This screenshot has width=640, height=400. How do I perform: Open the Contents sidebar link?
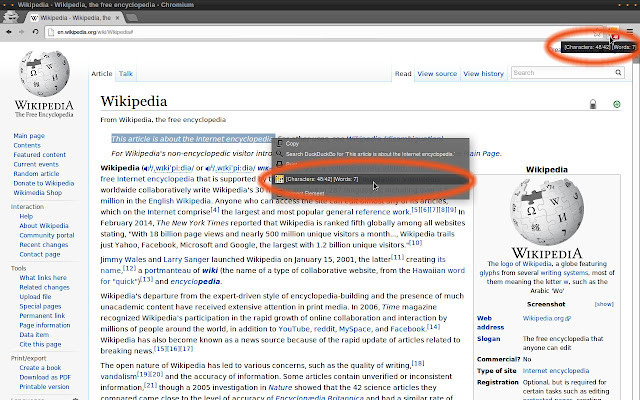click(x=27, y=145)
